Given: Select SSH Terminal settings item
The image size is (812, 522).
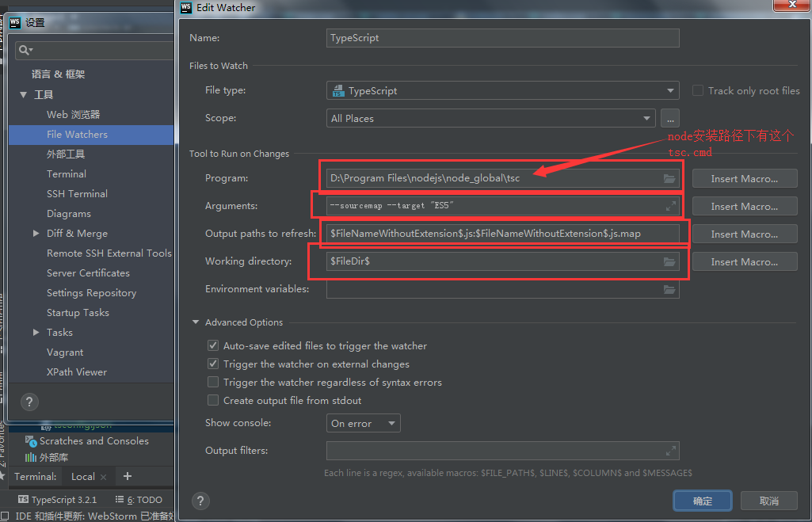Looking at the screenshot, I should (91, 194).
